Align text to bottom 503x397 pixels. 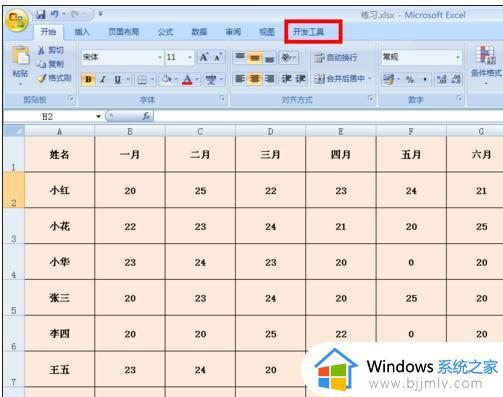(269, 57)
